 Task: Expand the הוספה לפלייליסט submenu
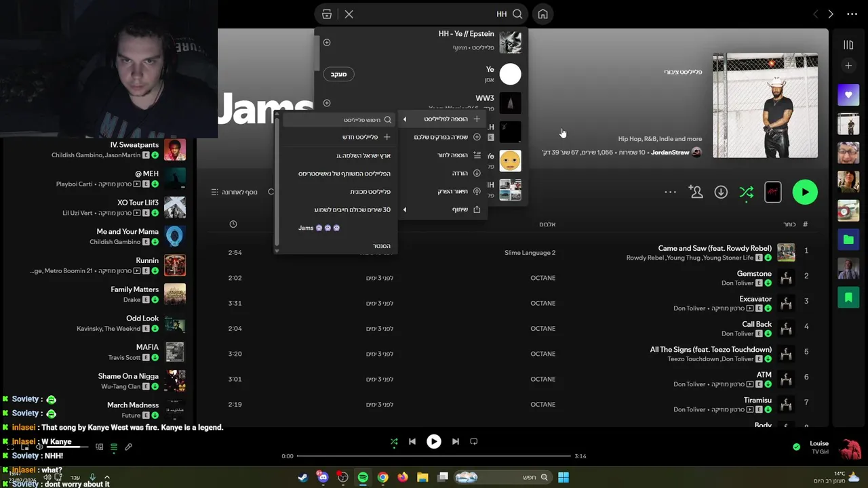click(442, 119)
